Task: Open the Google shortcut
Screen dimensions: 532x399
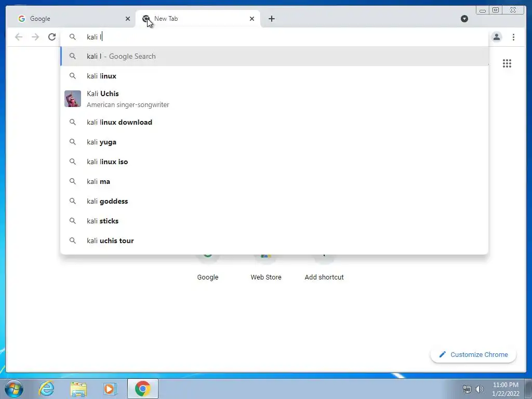Action: point(208,268)
